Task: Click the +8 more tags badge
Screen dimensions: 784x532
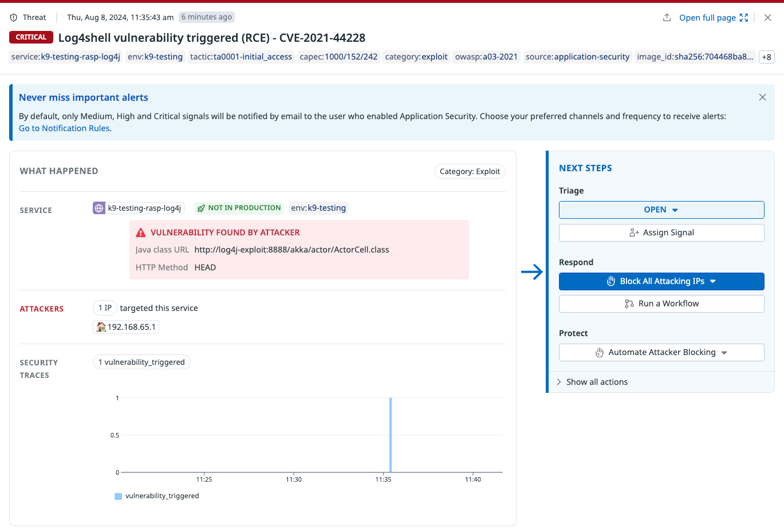Action: click(766, 57)
